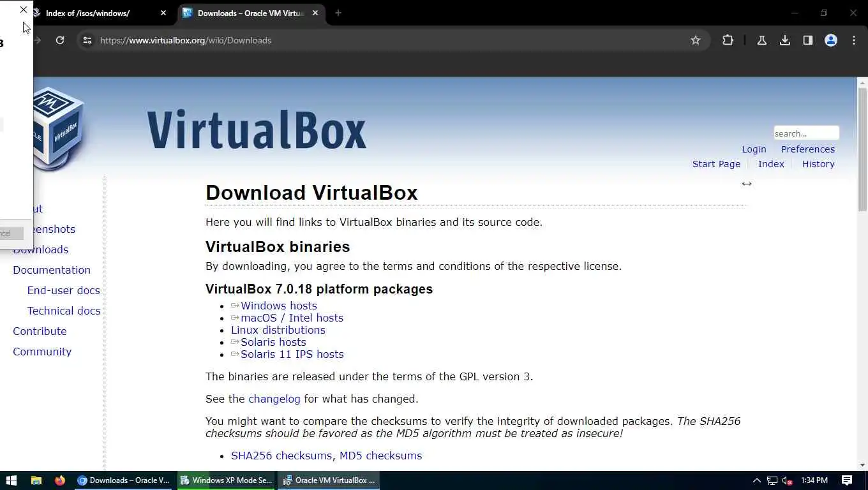868x490 pixels.
Task: Open the network tray icon
Action: pos(772,480)
